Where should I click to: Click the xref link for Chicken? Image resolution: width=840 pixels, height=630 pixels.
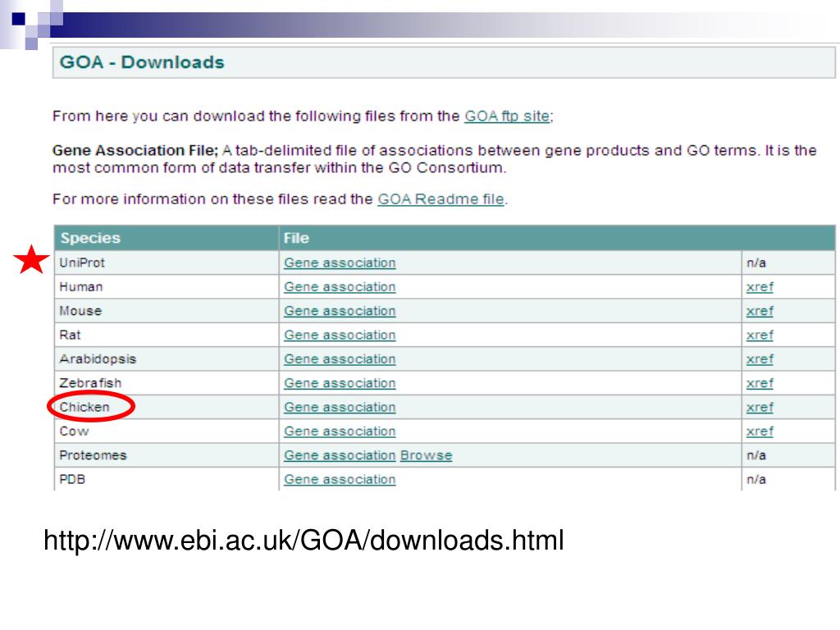coord(760,408)
